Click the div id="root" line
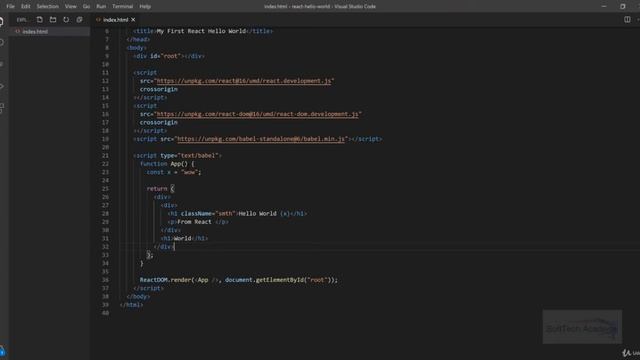Image resolution: width=640 pixels, height=360 pixels. coord(169,56)
